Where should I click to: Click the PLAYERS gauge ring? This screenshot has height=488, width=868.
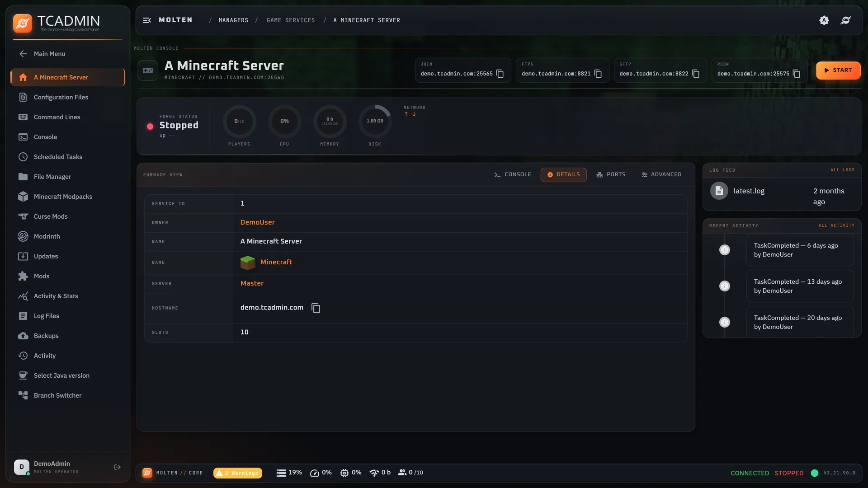coord(239,122)
